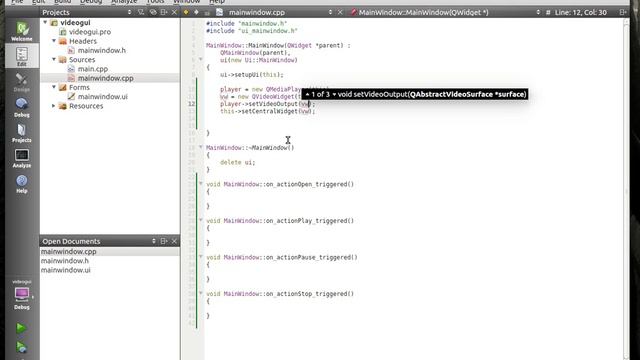Close the Open Documents panel
This screenshot has height=360, width=640.
click(x=174, y=241)
